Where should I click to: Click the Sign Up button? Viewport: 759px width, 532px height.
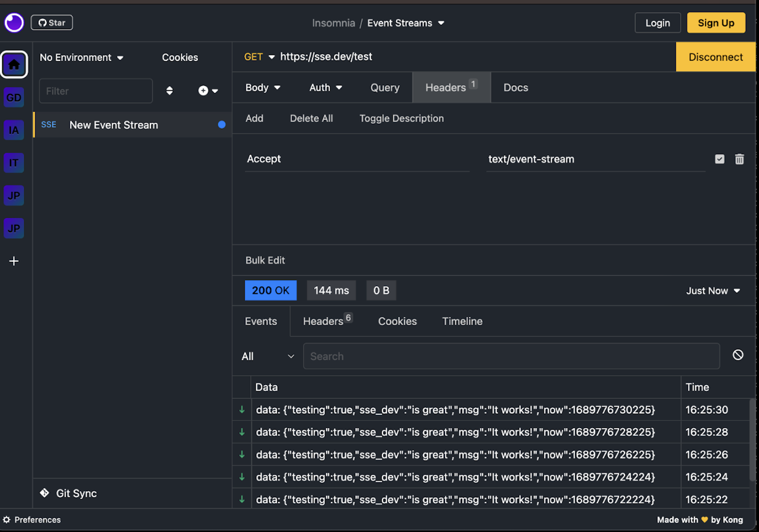coord(716,23)
